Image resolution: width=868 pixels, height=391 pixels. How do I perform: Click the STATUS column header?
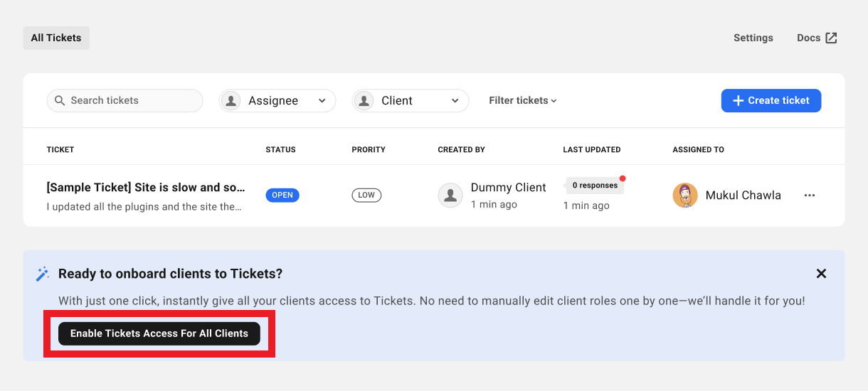pos(280,149)
